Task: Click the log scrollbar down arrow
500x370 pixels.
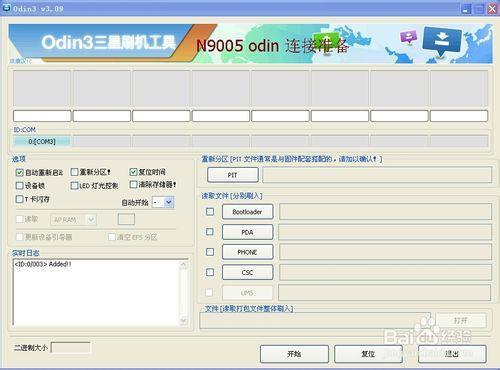Action: [x=183, y=321]
